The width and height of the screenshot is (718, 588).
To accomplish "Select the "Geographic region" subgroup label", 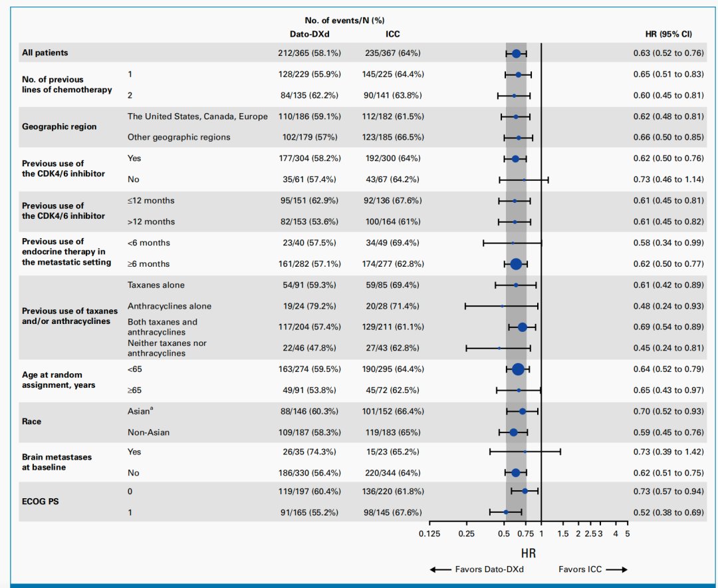I will tap(59, 126).
